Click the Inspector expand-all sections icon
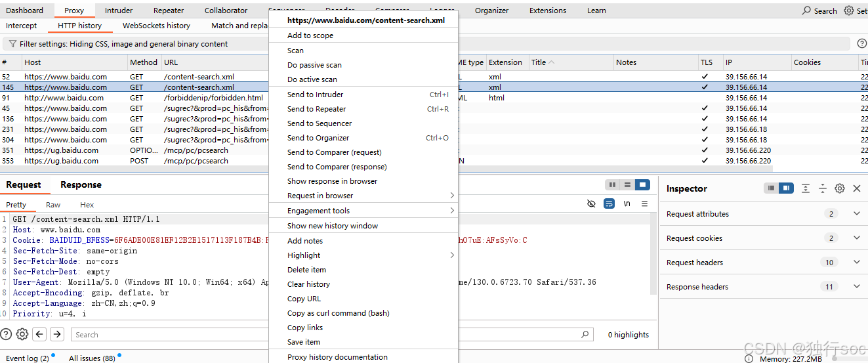The height and width of the screenshot is (363, 868). (806, 188)
